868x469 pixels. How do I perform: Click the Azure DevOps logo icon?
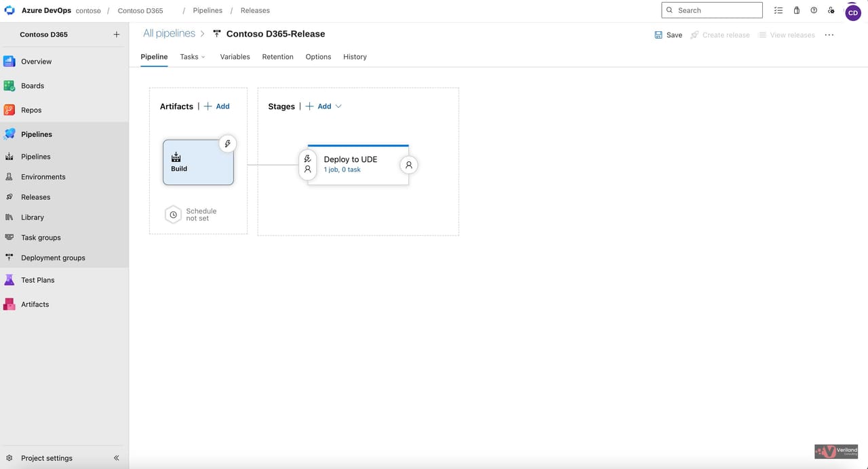coord(9,11)
